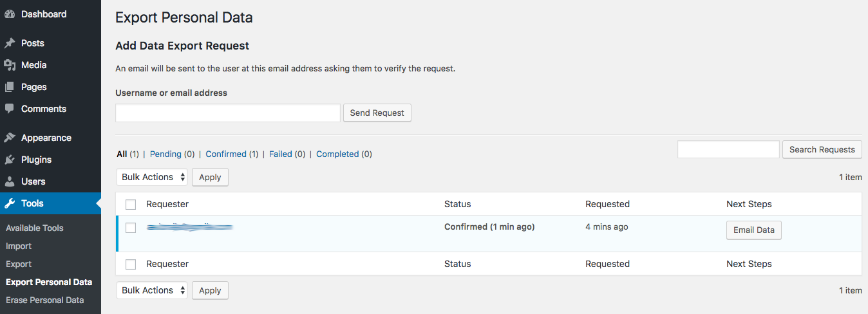Image resolution: width=868 pixels, height=314 pixels.
Task: Open the bottom Bulk Actions dropdown
Action: (152, 290)
